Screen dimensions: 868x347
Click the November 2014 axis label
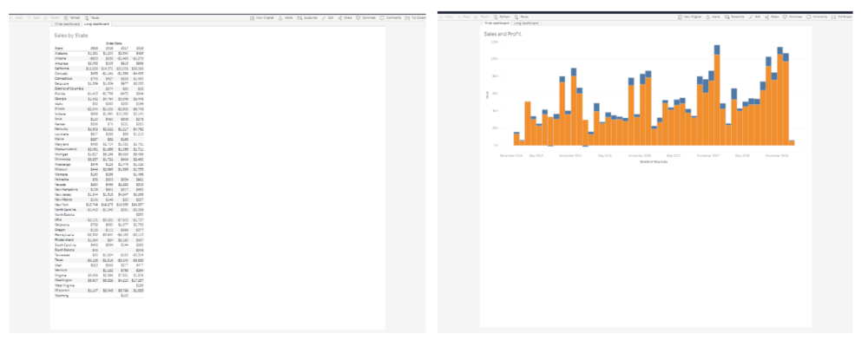point(511,156)
